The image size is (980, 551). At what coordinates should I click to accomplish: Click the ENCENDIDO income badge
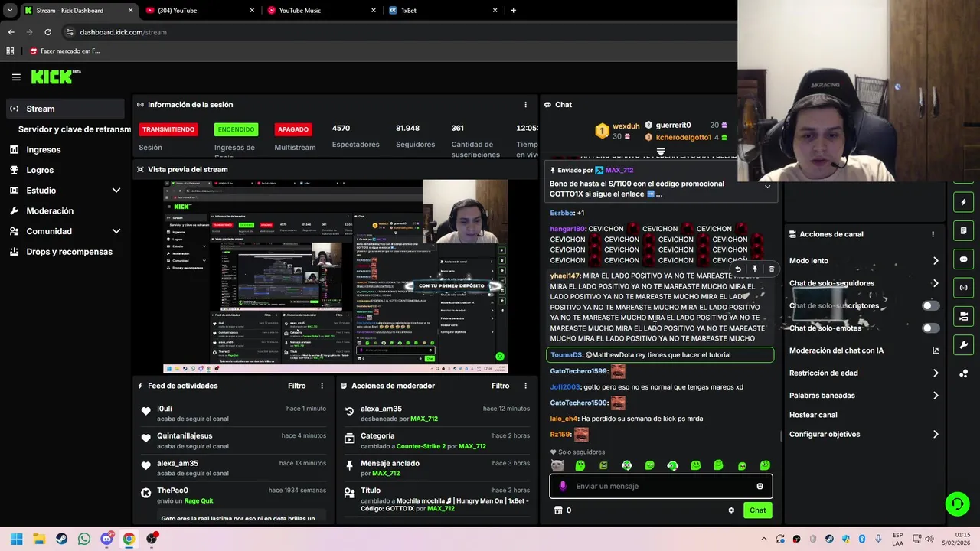pos(236,129)
